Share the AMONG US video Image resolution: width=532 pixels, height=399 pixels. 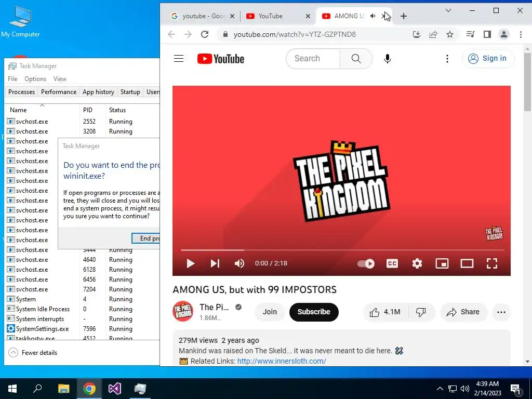(463, 312)
